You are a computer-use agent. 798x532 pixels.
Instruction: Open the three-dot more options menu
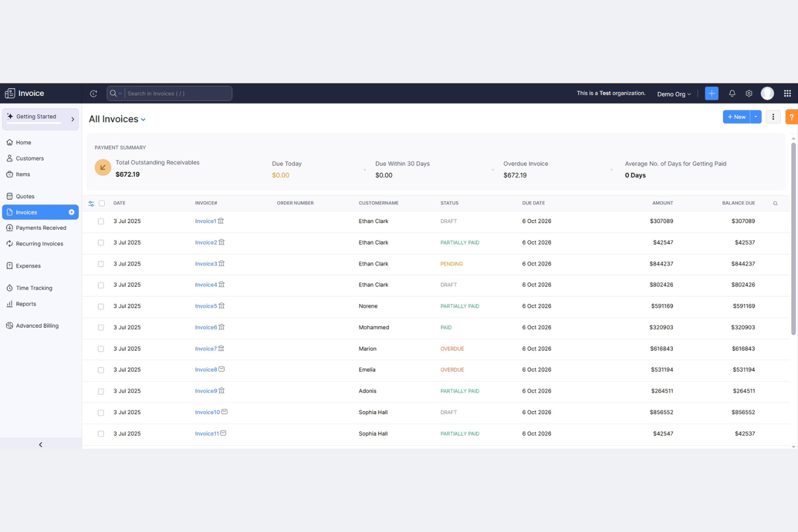coord(773,116)
